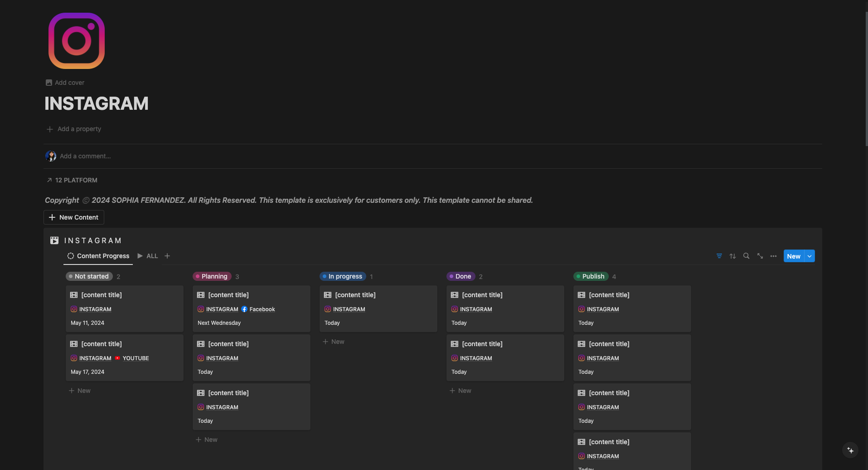Click the copyright notice text
This screenshot has height=470, width=868.
click(x=289, y=200)
